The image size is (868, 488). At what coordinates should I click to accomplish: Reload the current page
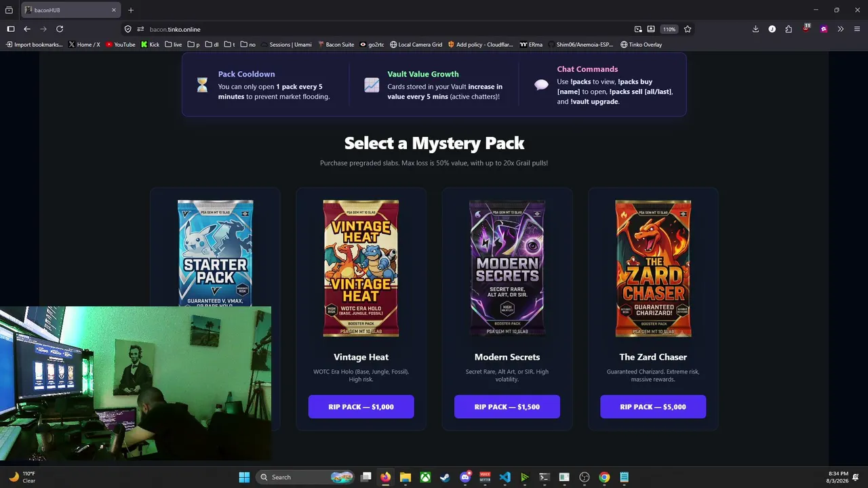(x=60, y=29)
